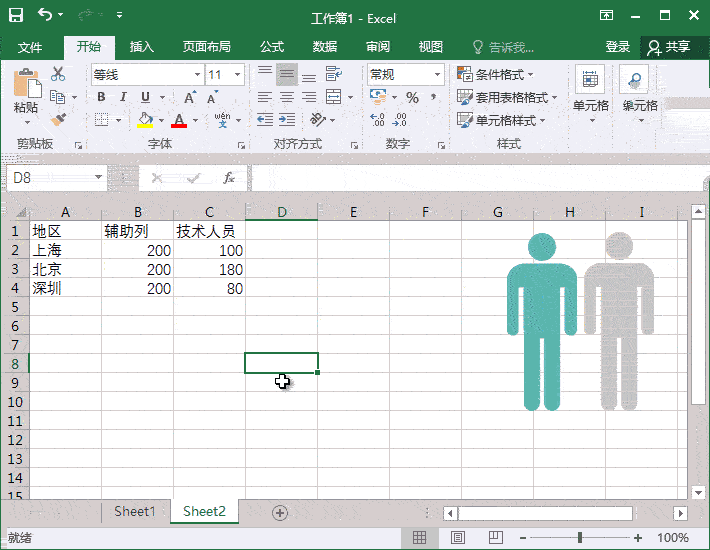Switch to Sheet1 tab
Viewport: 710px width, 550px height.
pos(135,512)
